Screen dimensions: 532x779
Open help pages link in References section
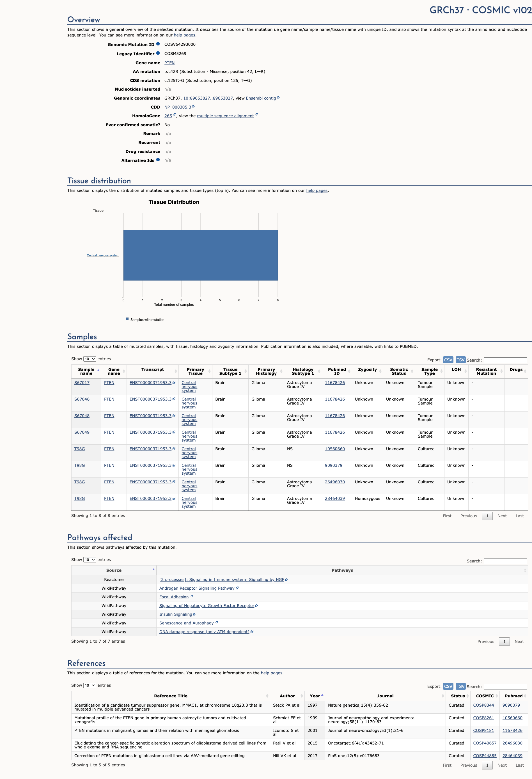pyautogui.click(x=272, y=673)
